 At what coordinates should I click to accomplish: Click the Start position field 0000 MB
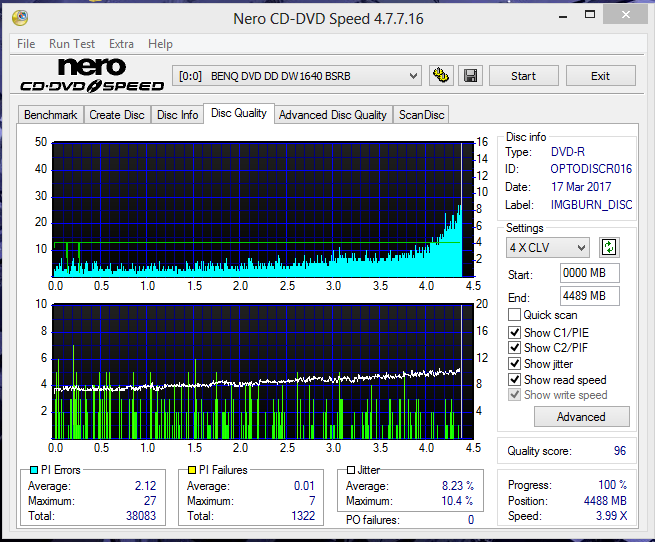click(x=589, y=273)
